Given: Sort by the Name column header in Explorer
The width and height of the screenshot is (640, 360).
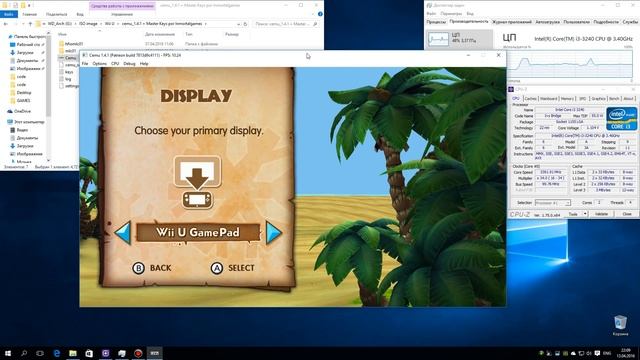Looking at the screenshot, I should (62, 34).
